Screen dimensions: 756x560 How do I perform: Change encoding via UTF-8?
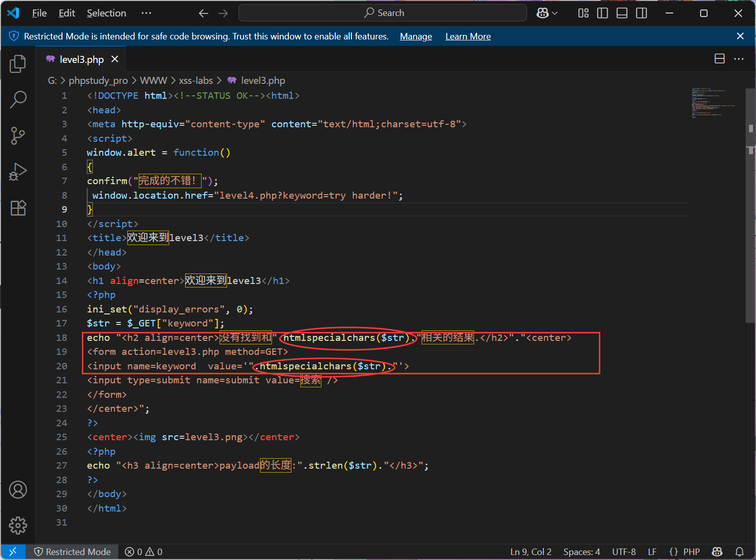(624, 552)
